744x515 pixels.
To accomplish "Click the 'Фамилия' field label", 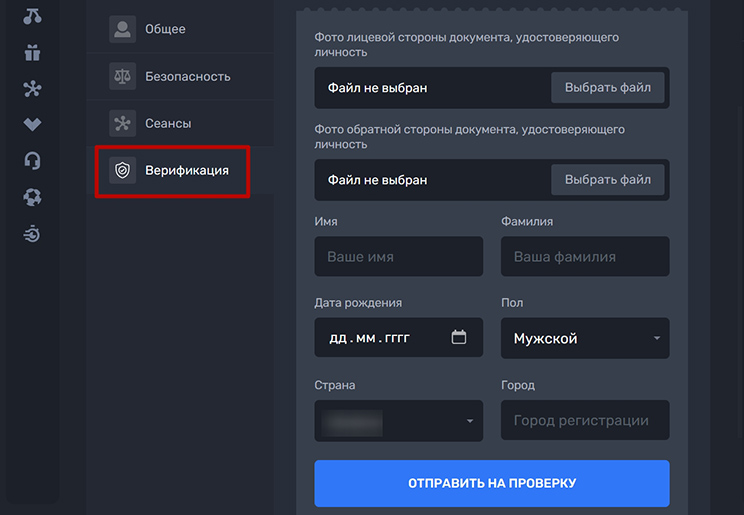I will 527,221.
